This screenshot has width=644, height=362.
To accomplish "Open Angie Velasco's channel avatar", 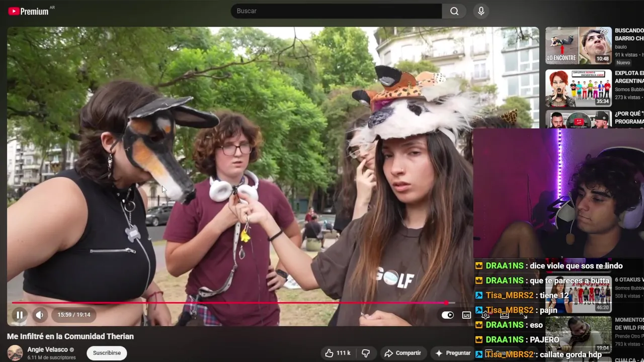I will 15,353.
